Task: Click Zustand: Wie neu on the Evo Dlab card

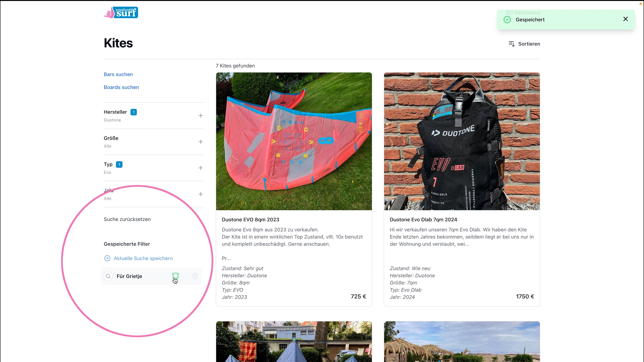Action: click(410, 268)
